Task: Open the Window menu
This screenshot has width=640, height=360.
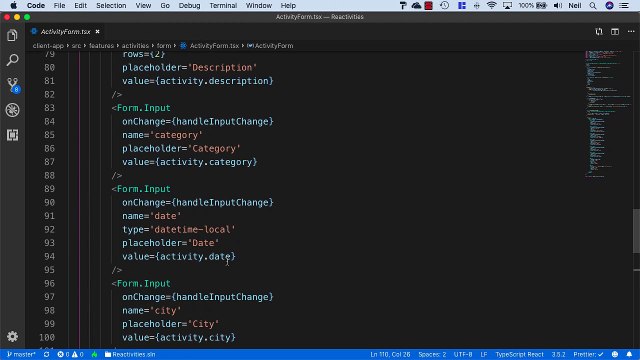Action: pos(258,5)
